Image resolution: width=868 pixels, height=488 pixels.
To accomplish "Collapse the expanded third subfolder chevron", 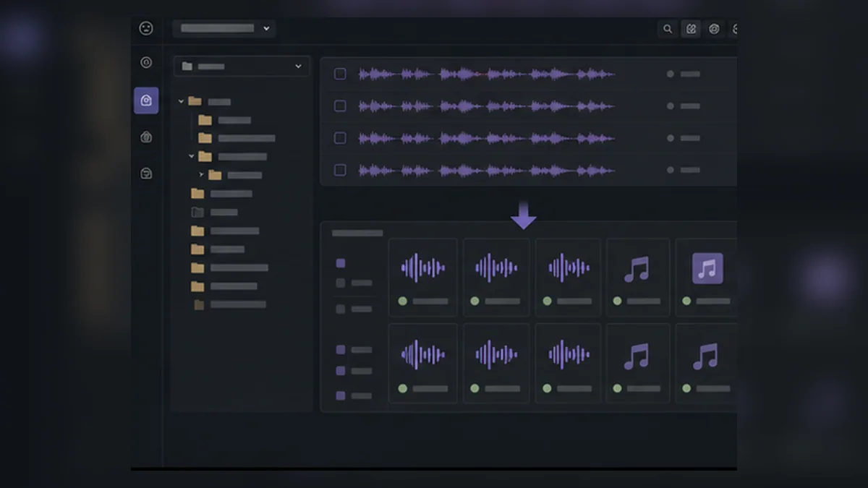I will point(192,156).
